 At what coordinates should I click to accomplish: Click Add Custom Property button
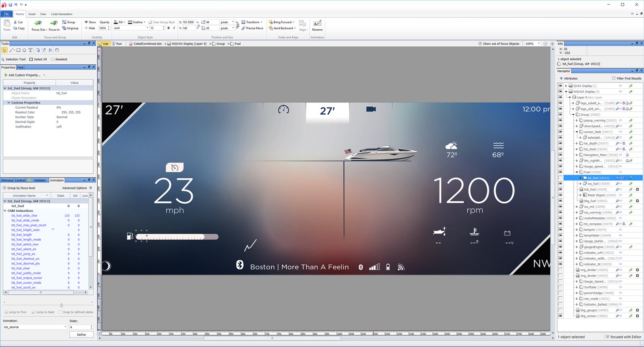[x=24, y=75]
